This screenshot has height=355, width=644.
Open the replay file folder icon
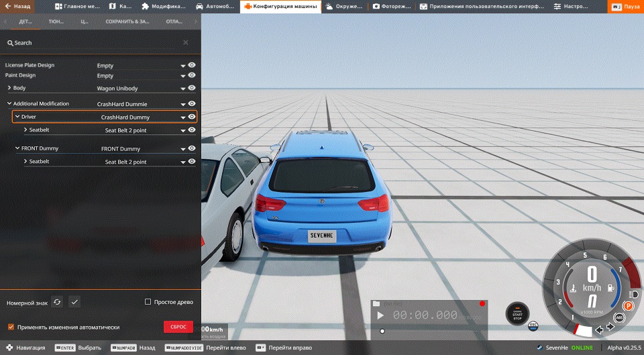(376, 304)
